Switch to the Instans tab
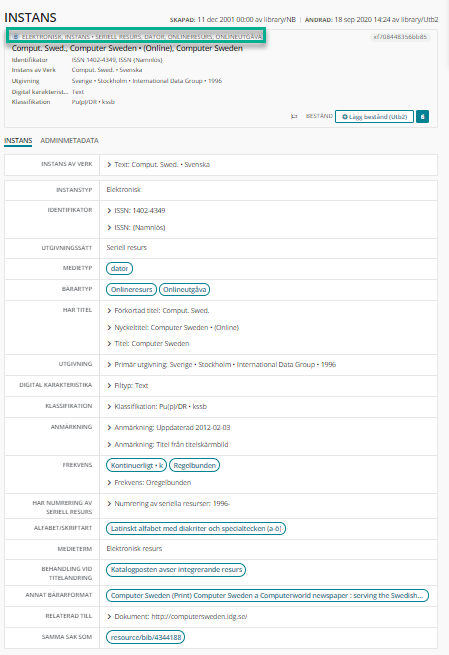The image size is (449, 655). [18, 141]
